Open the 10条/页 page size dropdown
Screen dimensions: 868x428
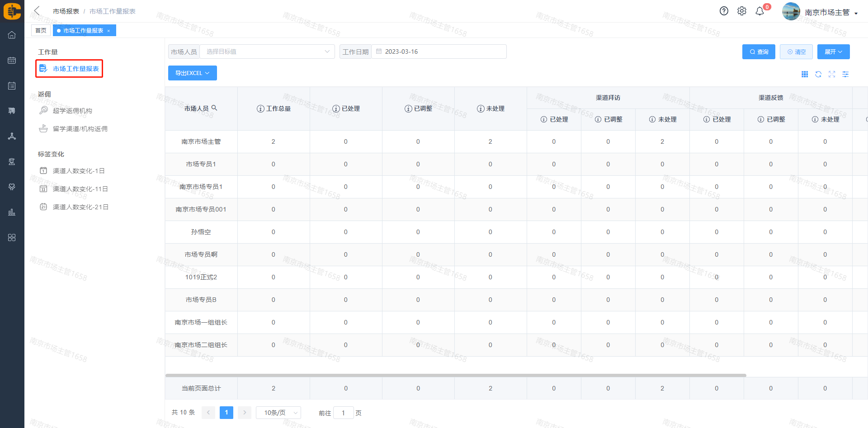278,413
